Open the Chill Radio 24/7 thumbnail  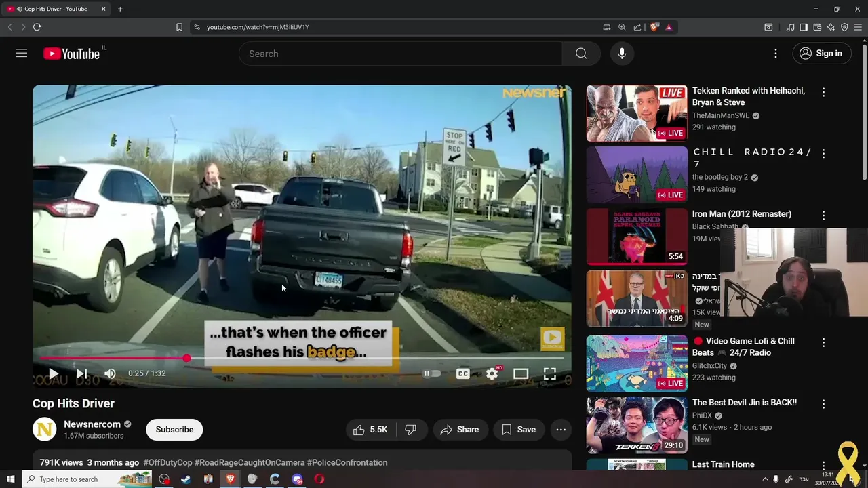point(637,175)
